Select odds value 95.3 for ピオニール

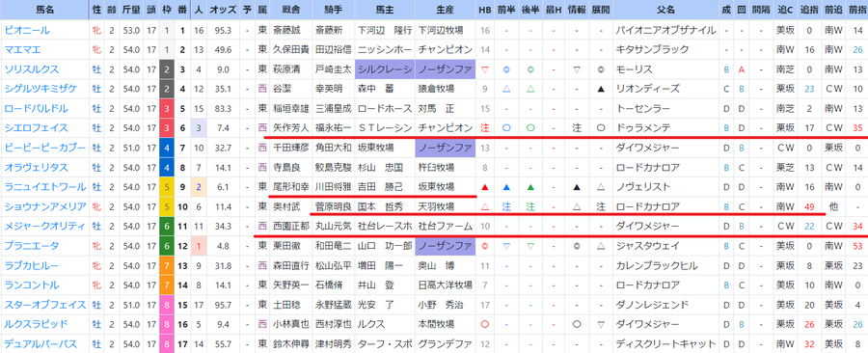click(224, 31)
